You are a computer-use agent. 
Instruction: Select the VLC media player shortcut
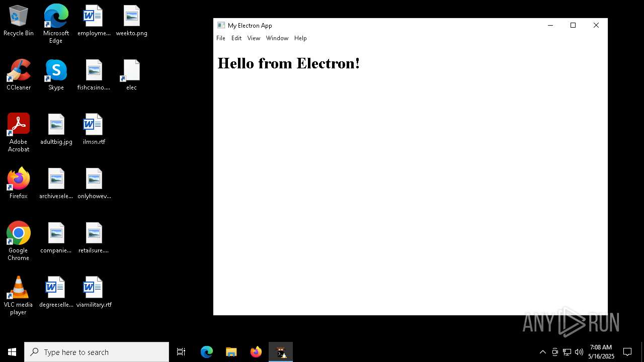pos(19,296)
